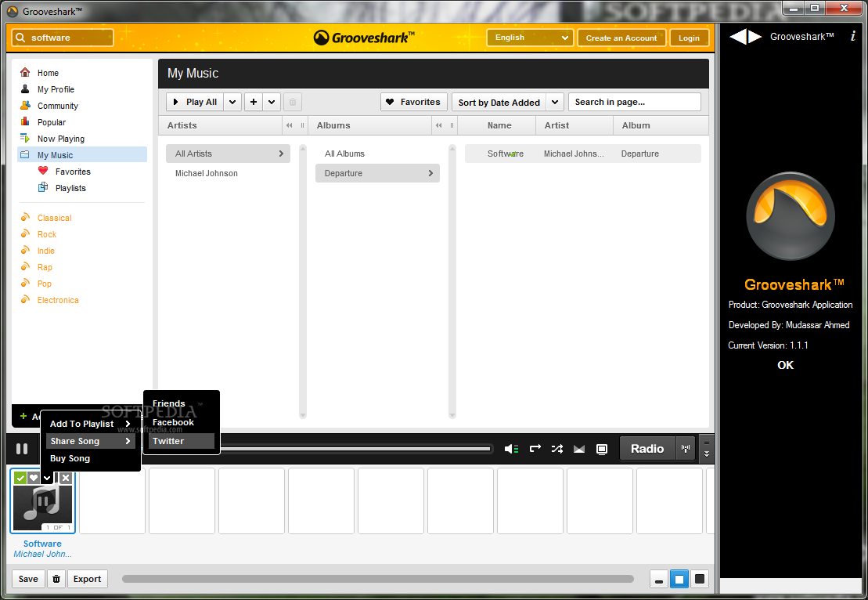This screenshot has height=600, width=868.
Task: Select Share Song menu entry
Action: [90, 441]
